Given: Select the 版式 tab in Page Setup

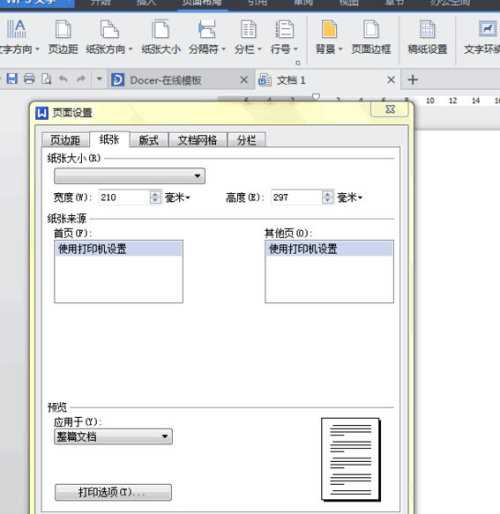Looking at the screenshot, I should click(x=149, y=140).
